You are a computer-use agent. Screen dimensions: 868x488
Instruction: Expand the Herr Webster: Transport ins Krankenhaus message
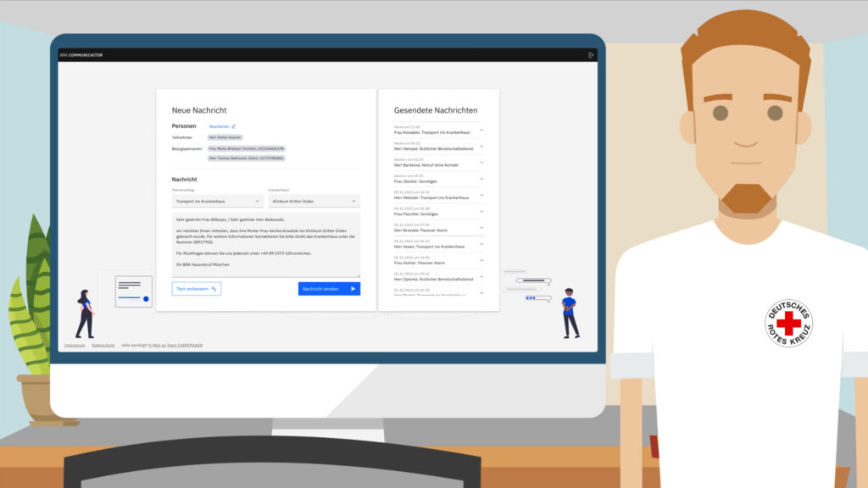(481, 196)
